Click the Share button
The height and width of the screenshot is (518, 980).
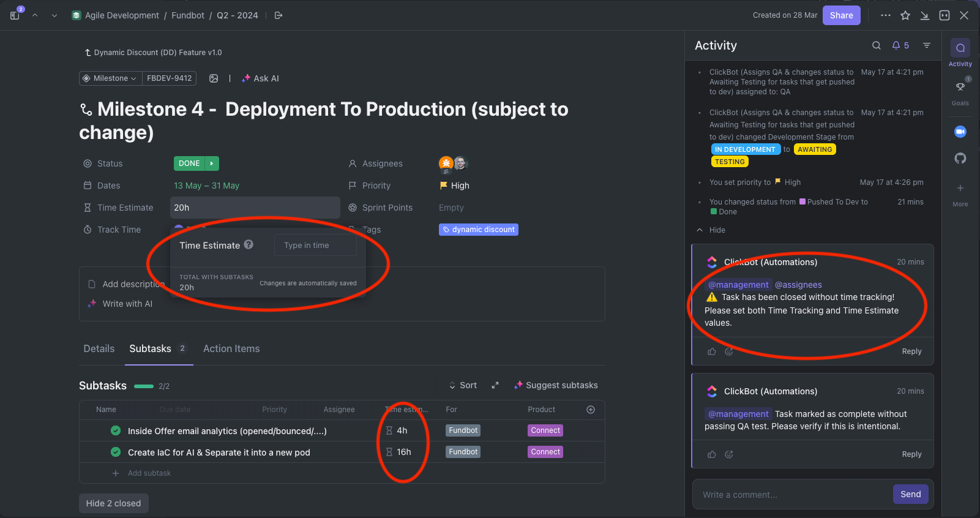pyautogui.click(x=842, y=15)
